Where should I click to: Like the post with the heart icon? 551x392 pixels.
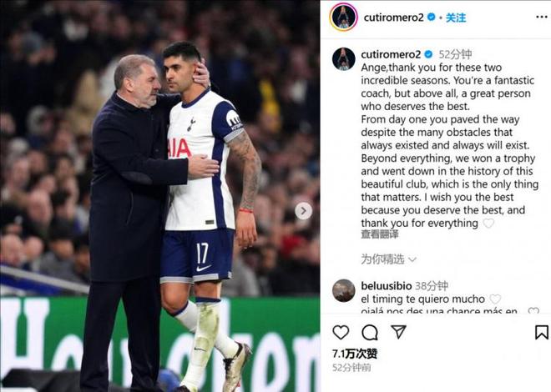[341, 332]
